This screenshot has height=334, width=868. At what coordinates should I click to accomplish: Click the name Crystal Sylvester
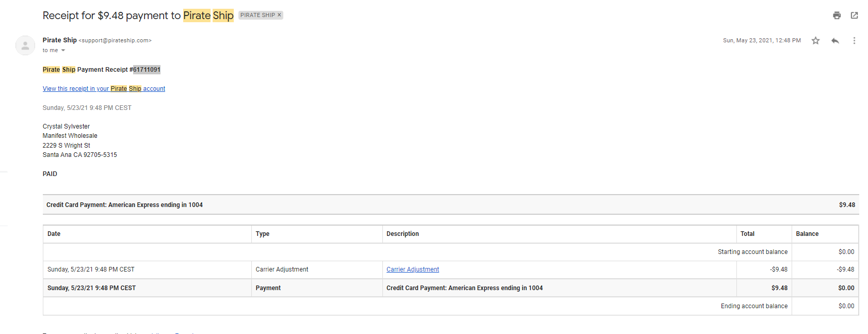(66, 126)
